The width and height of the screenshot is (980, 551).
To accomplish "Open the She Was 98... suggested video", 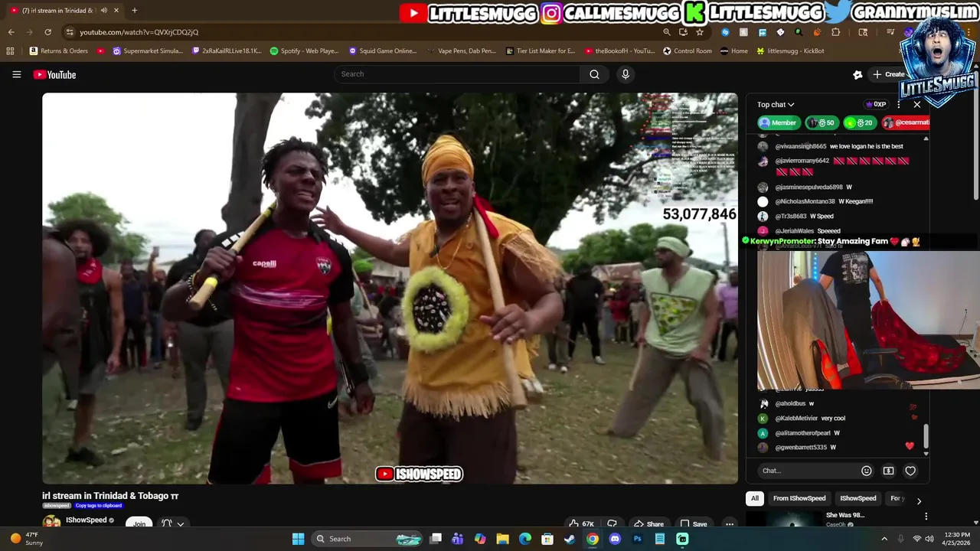I will pos(845,515).
